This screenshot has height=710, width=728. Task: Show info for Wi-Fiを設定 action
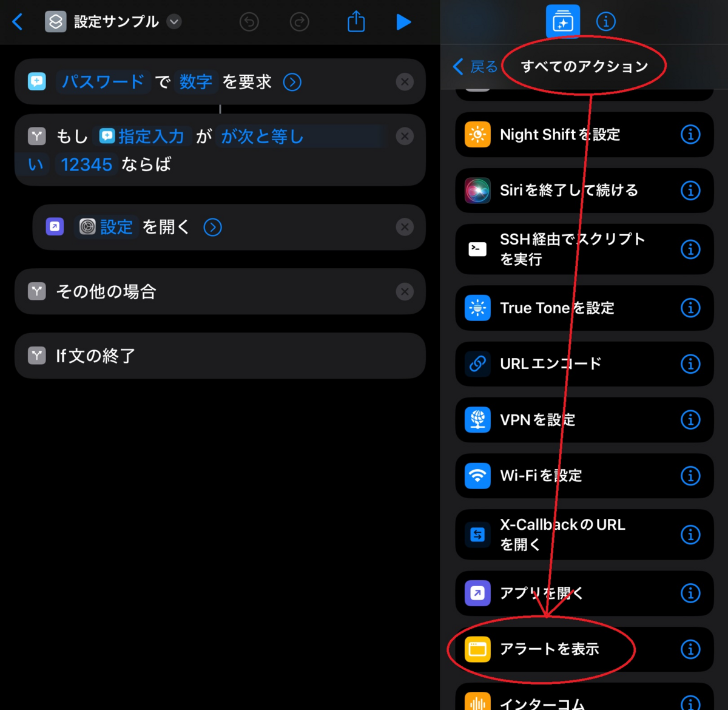pyautogui.click(x=690, y=476)
